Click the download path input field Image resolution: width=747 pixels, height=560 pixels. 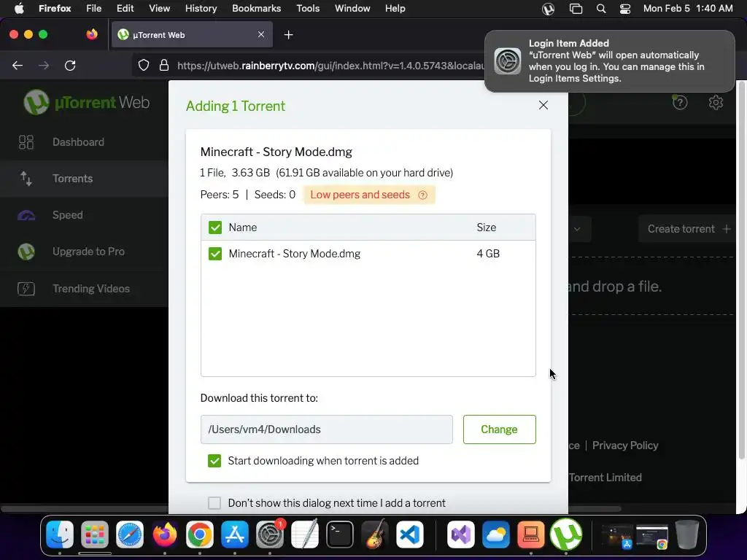pos(326,429)
